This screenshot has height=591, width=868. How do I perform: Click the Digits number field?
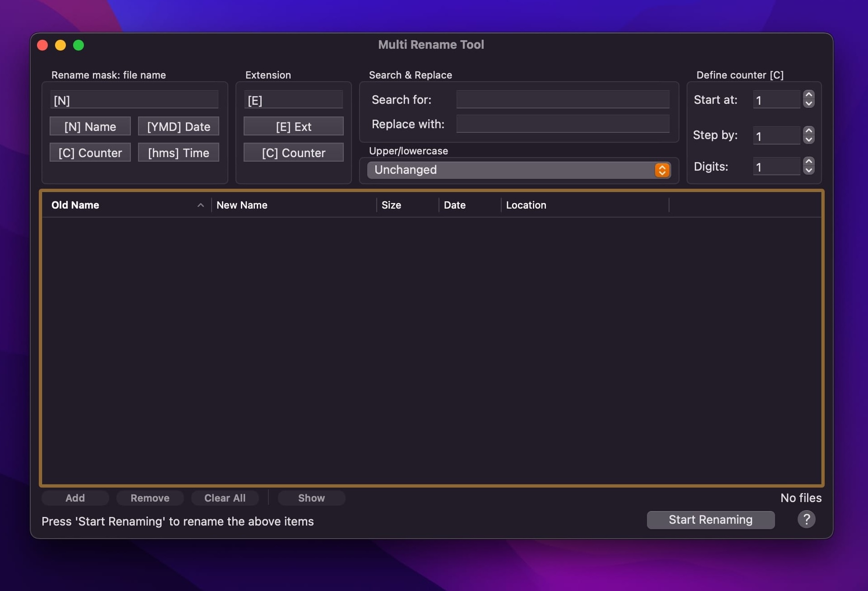777,167
